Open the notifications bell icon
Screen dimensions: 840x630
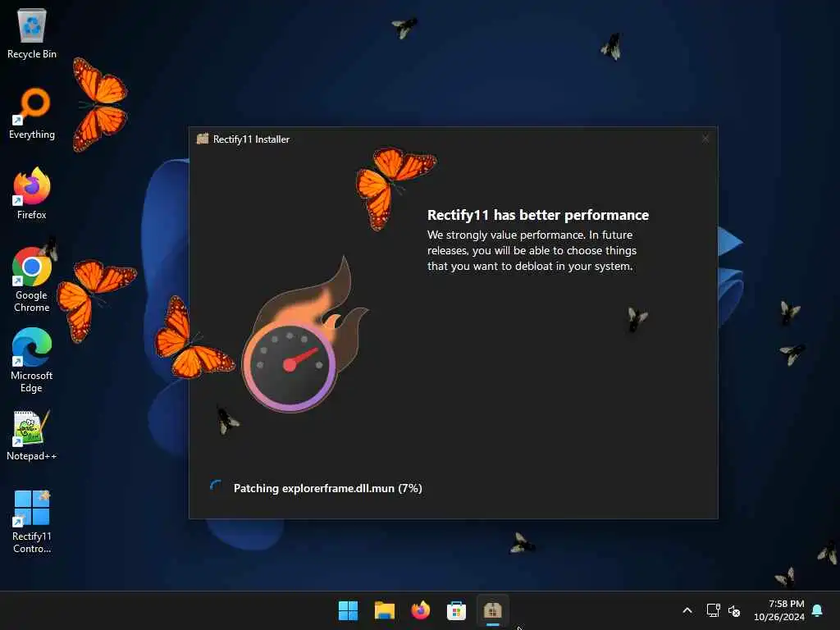(818, 610)
